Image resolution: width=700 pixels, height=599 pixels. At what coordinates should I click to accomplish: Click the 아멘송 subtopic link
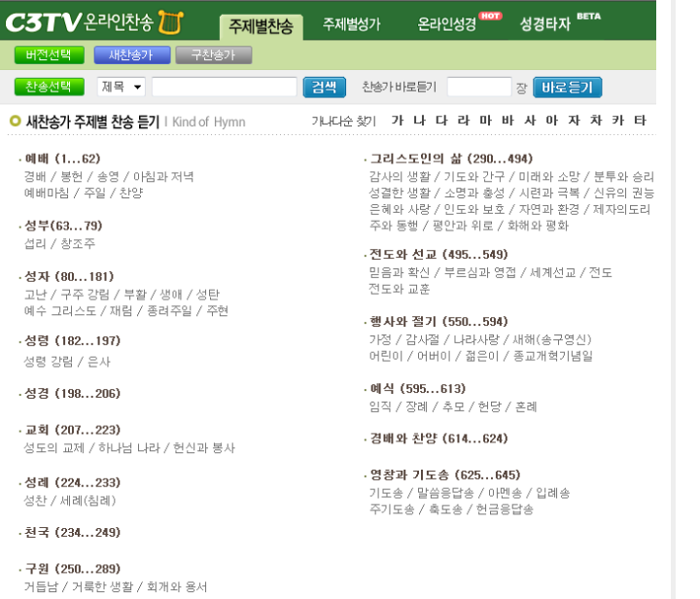(x=505, y=494)
